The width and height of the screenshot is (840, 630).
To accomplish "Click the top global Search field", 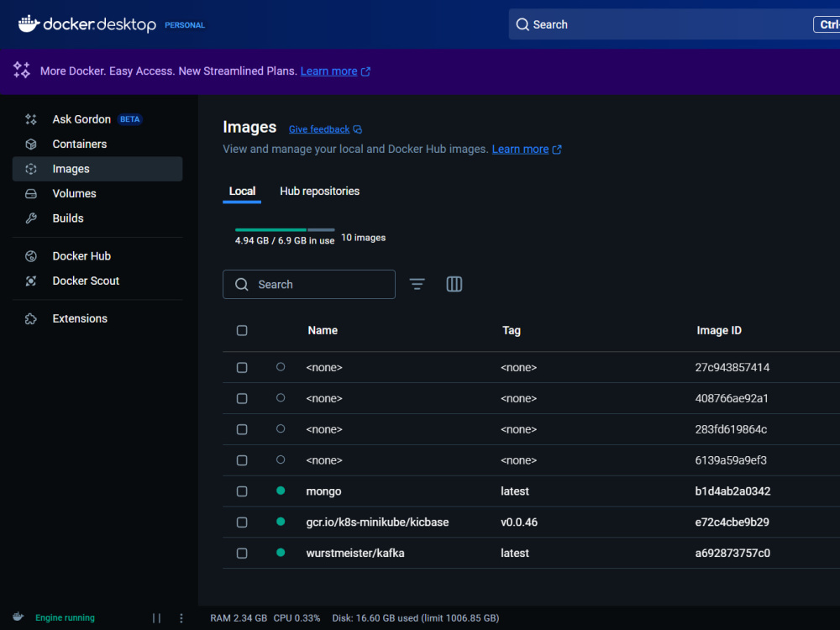I will 674,24.
